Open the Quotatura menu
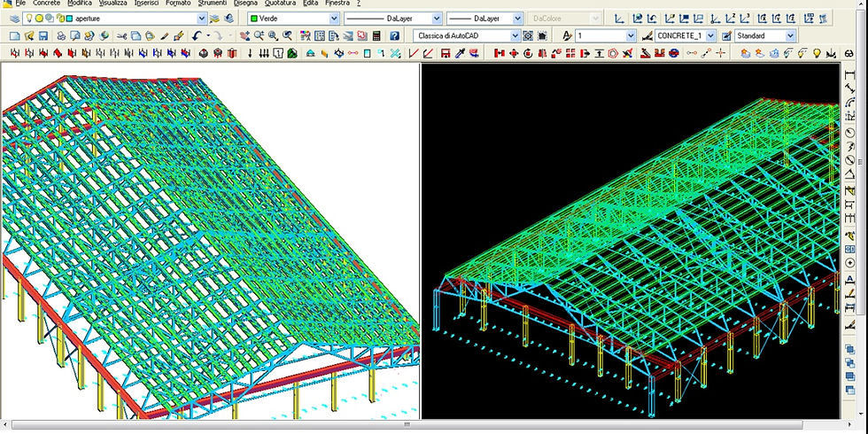The image size is (868, 434). (x=280, y=4)
